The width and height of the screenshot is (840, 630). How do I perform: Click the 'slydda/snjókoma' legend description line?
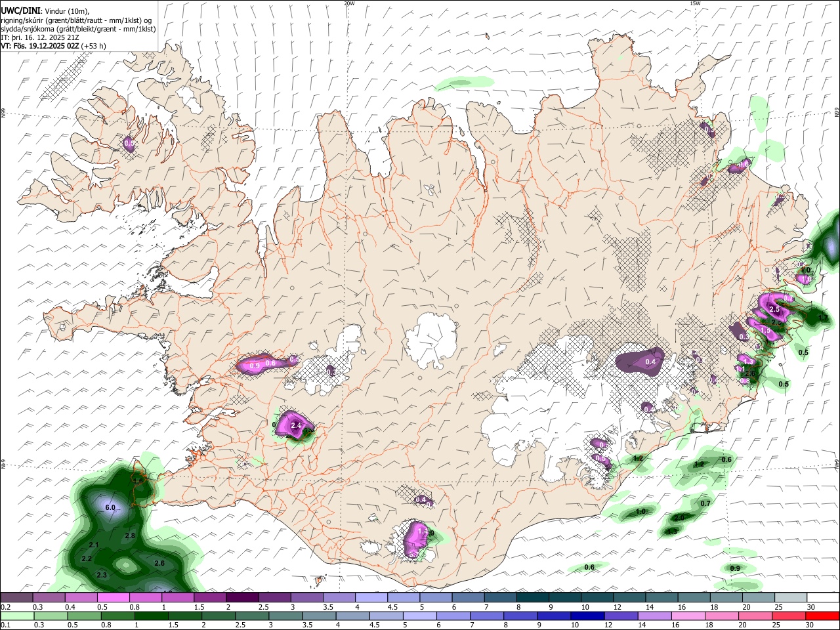pos(78,29)
